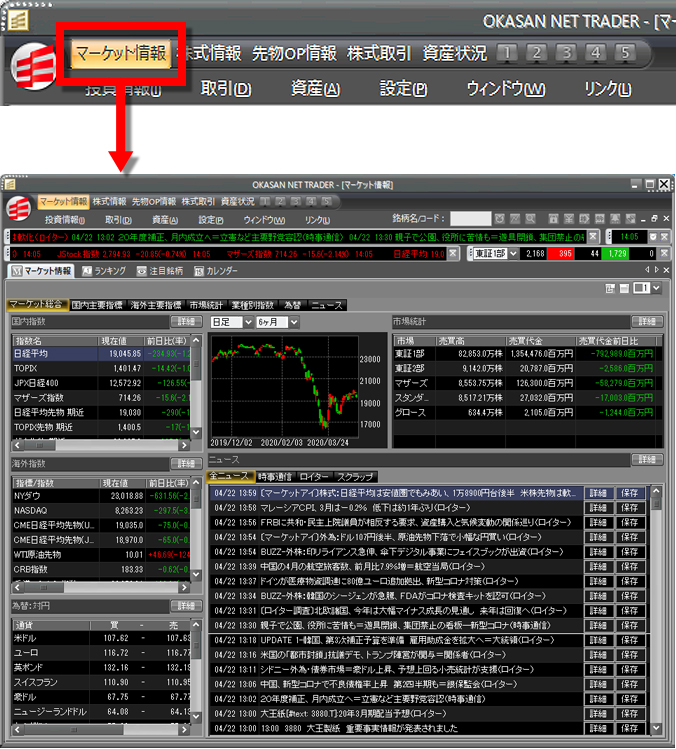Open 資産状況 in lower window
The height and width of the screenshot is (749, 676).
pos(237,202)
